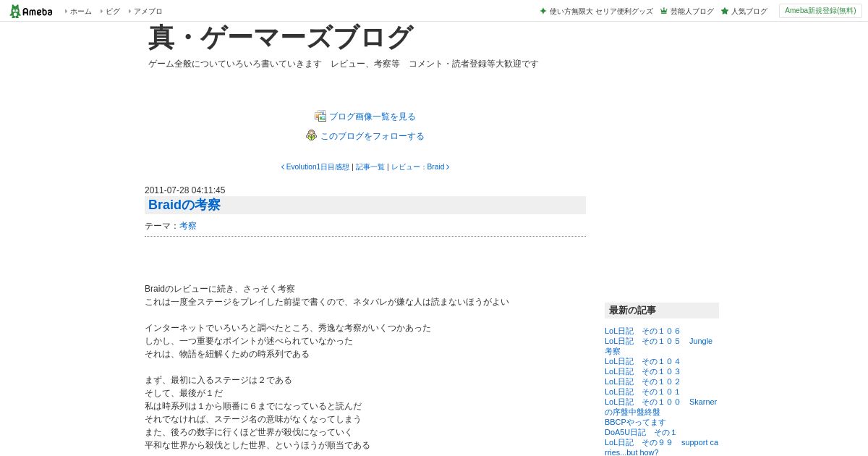
Task: Click the crown icon beside 芸能人ブログ
Action: [x=664, y=11]
